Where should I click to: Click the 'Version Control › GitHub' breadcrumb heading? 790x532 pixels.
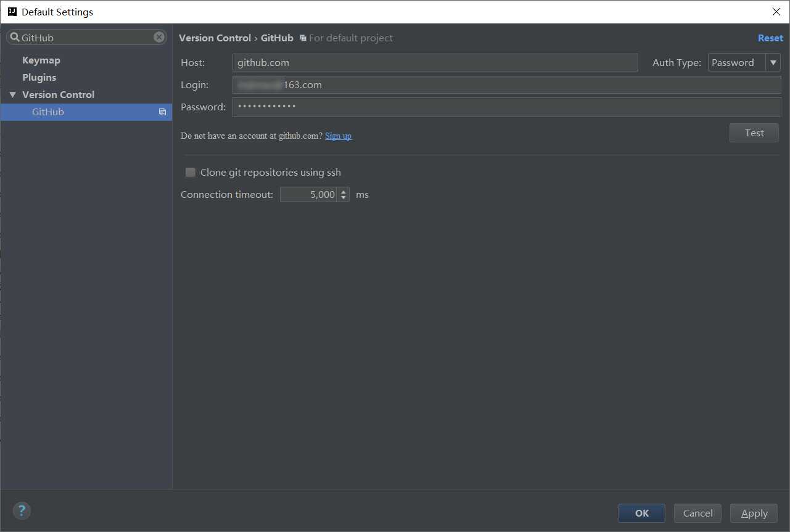coord(236,38)
